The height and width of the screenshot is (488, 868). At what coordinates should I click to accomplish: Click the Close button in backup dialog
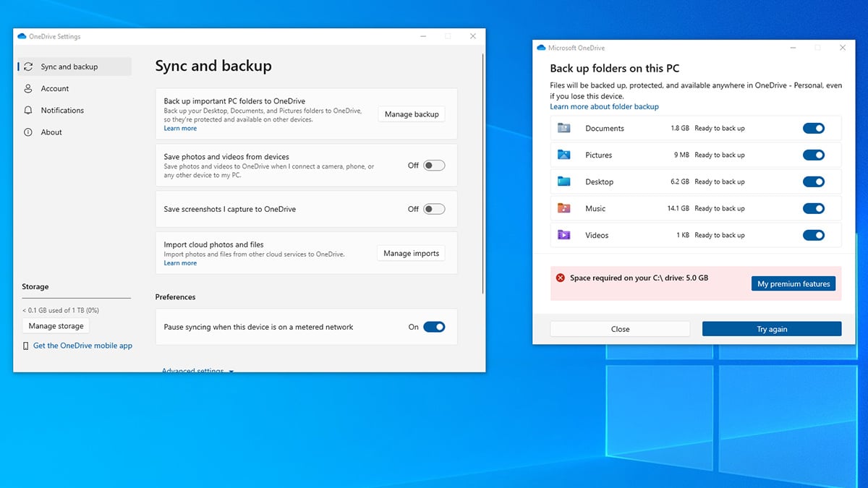point(620,329)
